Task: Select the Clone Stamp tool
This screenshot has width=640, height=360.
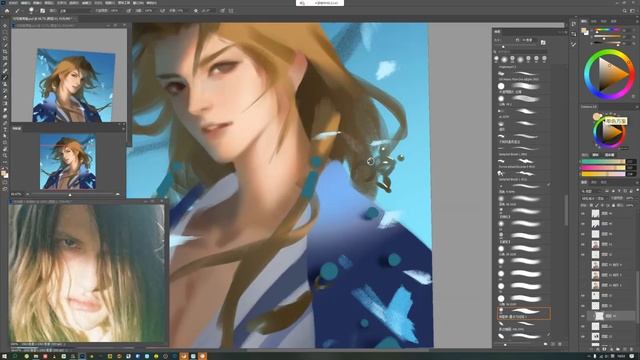Action: [5, 84]
